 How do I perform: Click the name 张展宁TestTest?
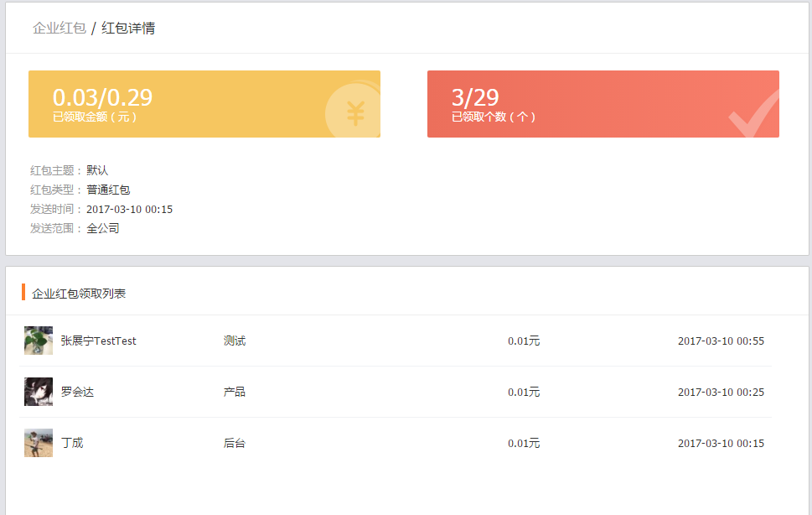pyautogui.click(x=98, y=341)
